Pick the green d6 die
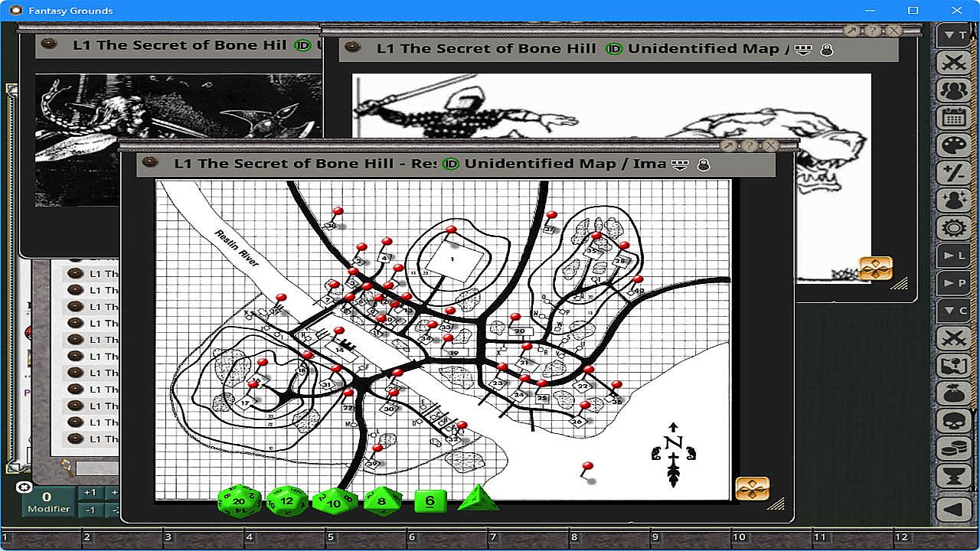 tap(430, 501)
